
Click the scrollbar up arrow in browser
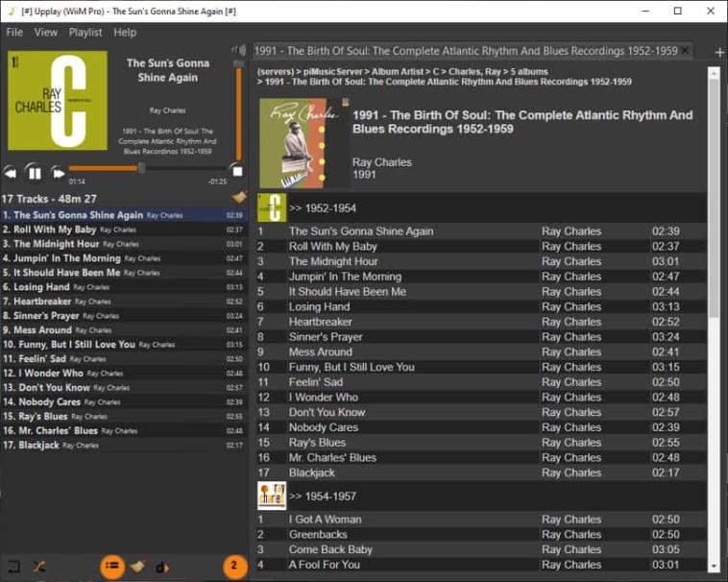714,73
